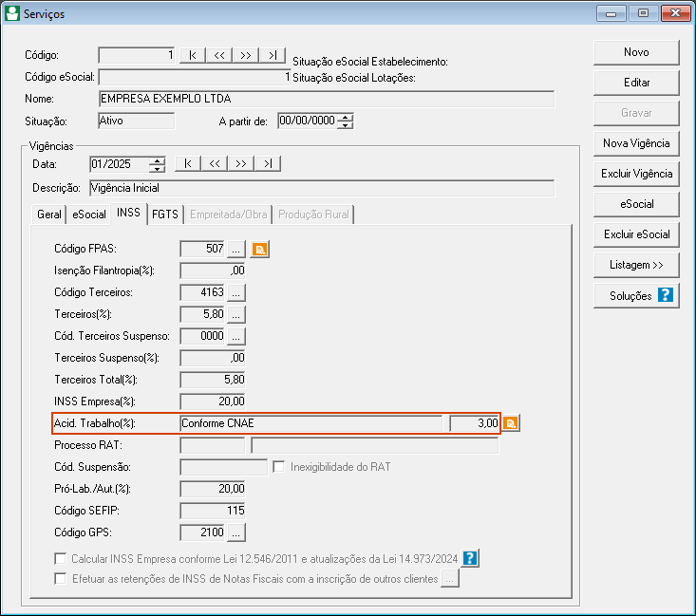
Task: Click orange lookup icon next to Código FPAS
Action: tap(259, 250)
